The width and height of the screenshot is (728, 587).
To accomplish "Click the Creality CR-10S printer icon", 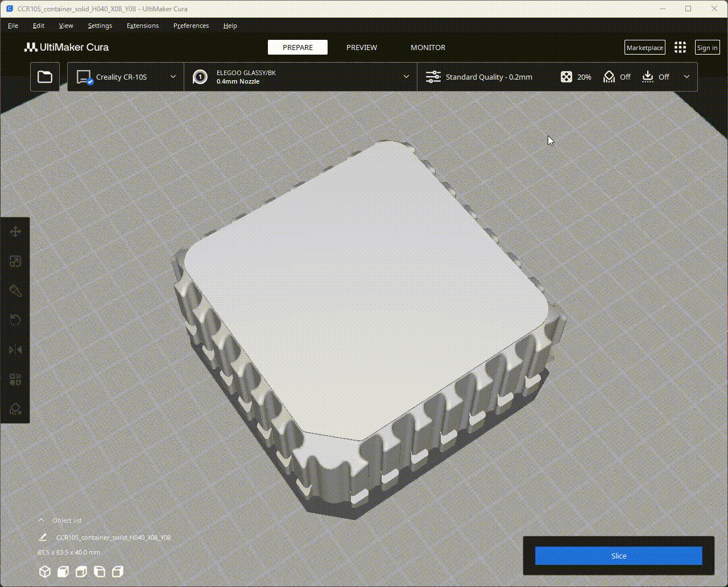I will (x=85, y=77).
